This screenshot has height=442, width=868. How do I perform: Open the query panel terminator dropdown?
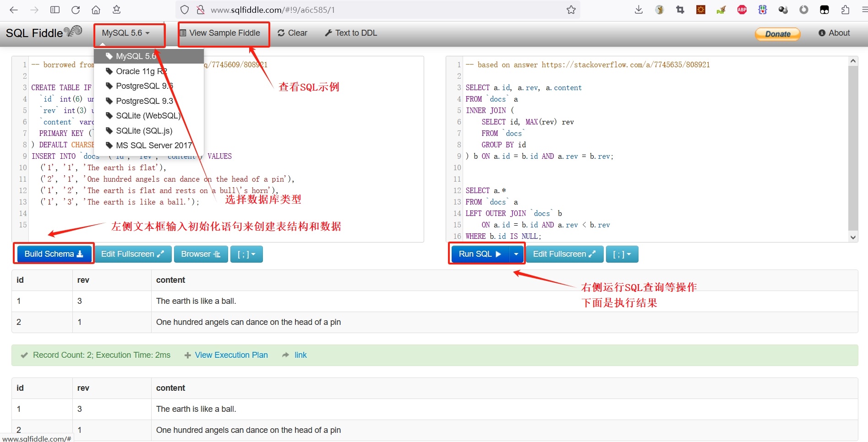[x=622, y=254]
